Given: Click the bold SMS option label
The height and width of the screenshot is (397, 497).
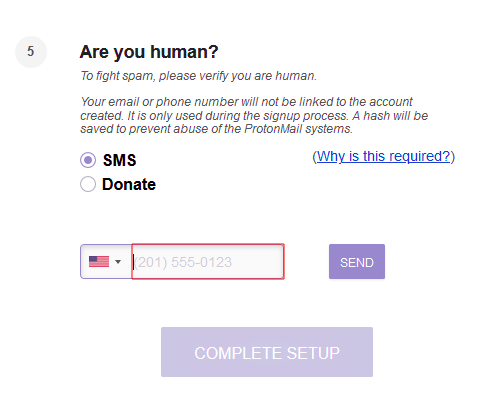Looking at the screenshot, I should (x=119, y=160).
